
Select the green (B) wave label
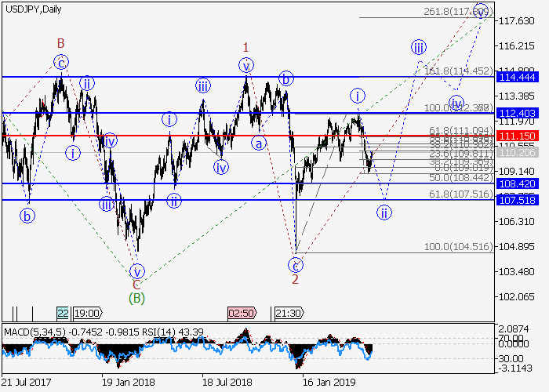point(136,297)
